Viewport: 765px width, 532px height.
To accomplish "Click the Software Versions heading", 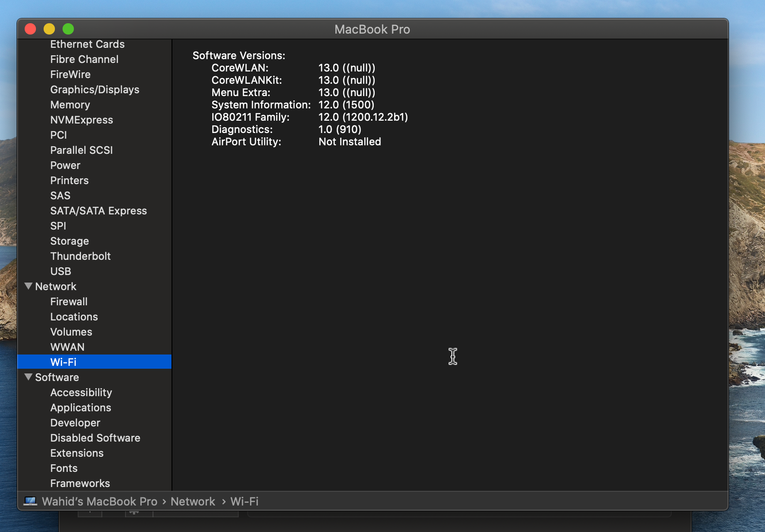I will (x=239, y=55).
